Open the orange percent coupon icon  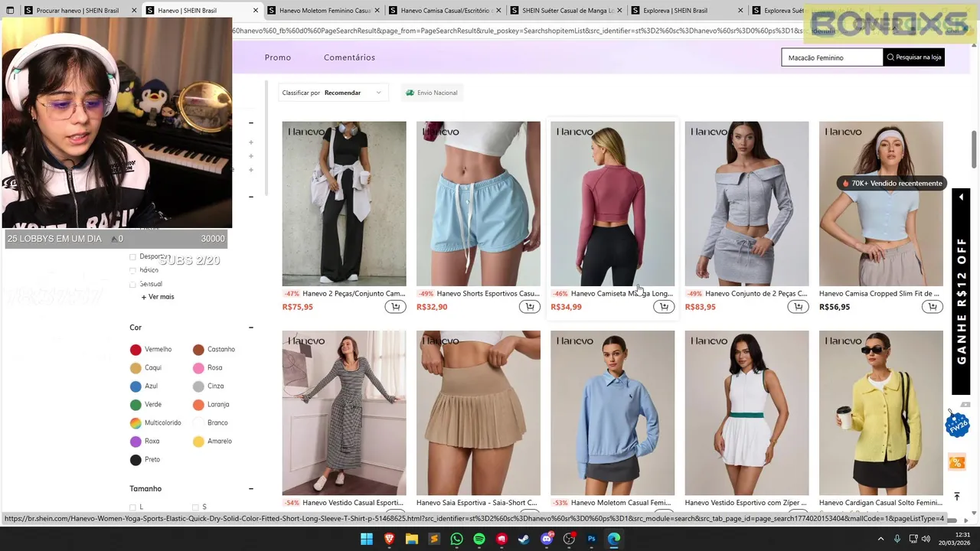(956, 462)
